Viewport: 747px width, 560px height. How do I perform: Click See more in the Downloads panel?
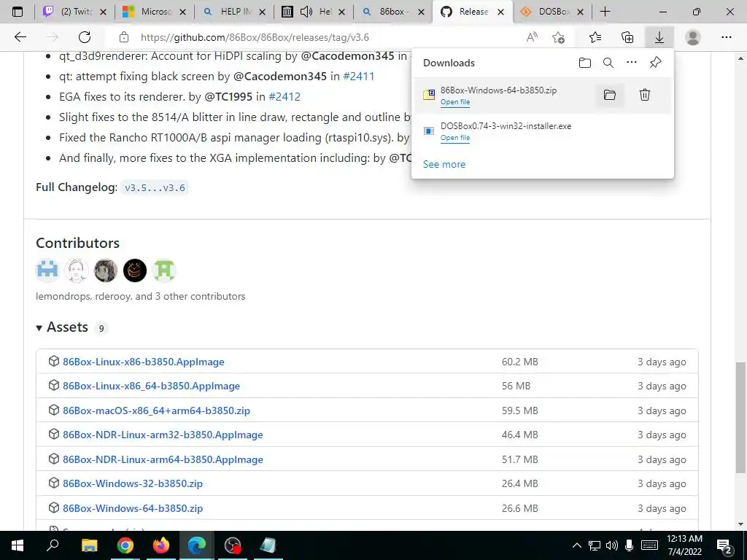tap(444, 164)
